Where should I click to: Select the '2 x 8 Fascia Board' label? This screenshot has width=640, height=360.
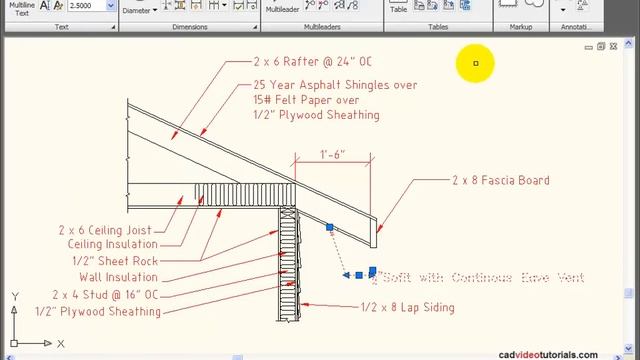coord(501,180)
